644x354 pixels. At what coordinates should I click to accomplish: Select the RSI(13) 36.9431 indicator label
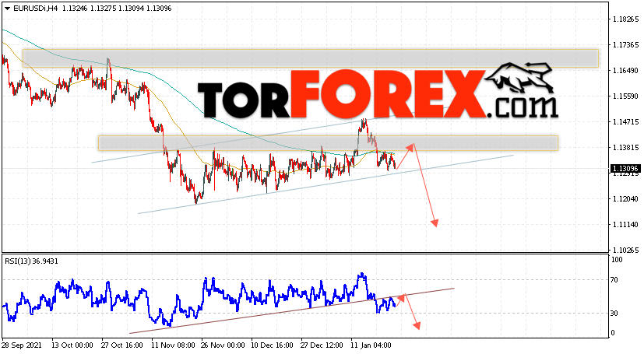pos(31,261)
